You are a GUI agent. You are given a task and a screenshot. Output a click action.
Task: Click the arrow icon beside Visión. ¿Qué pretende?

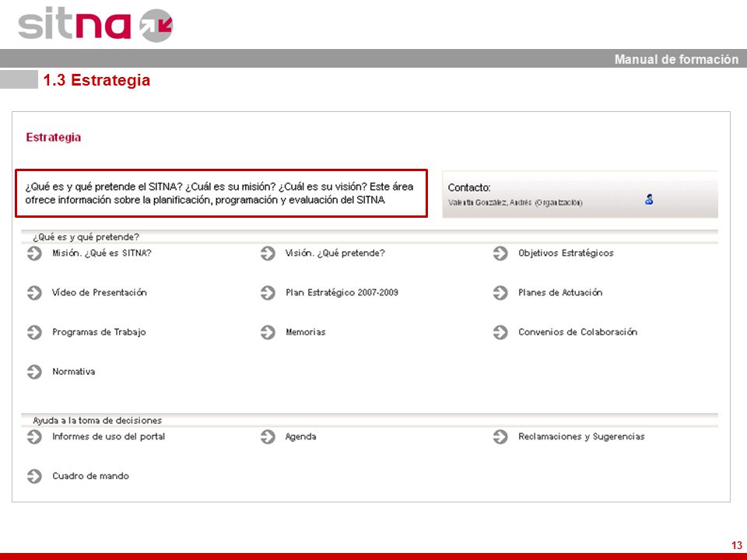268,254
